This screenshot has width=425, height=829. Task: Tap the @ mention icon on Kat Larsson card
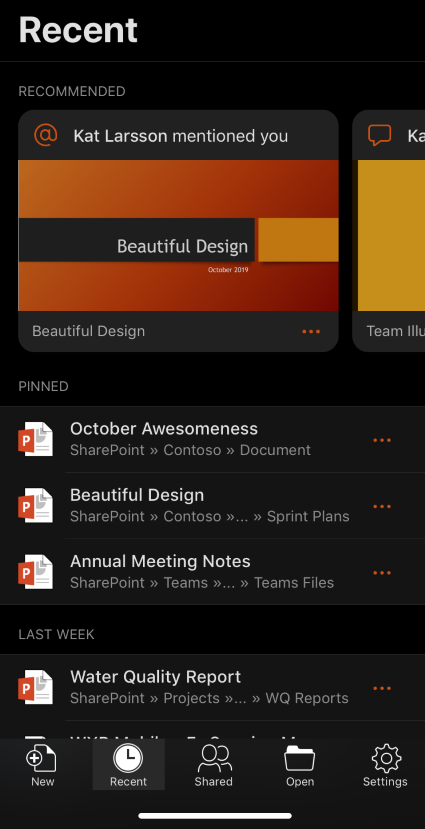[45, 135]
